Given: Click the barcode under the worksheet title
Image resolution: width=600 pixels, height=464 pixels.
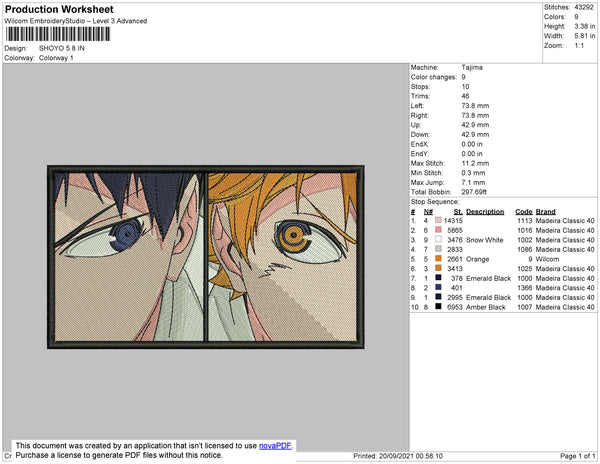Looking at the screenshot, I should [57, 34].
